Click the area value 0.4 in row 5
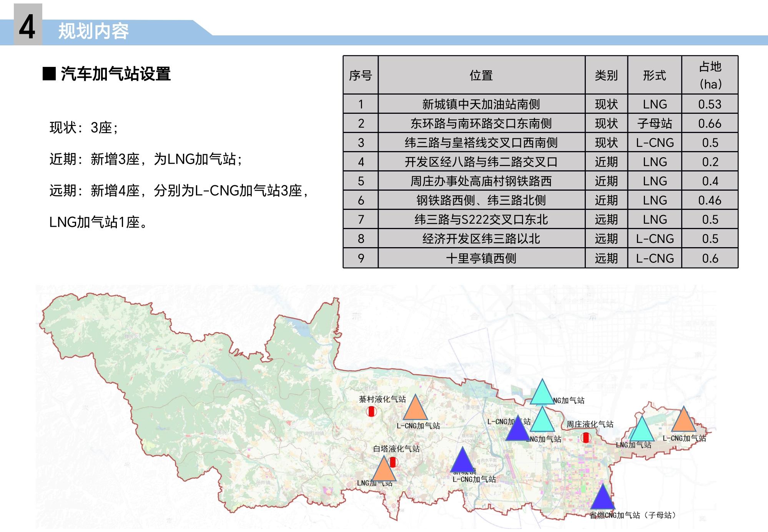 [710, 181]
